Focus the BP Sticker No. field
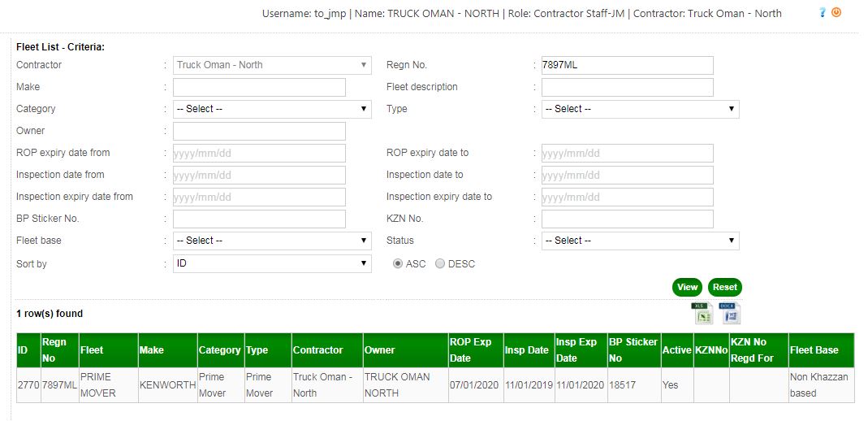This screenshot has width=868, height=421. point(259,219)
